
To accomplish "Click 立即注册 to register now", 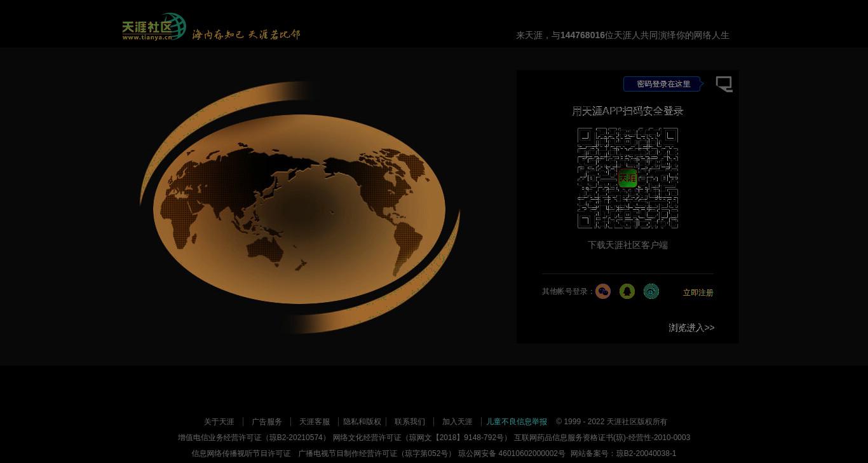I will click(698, 293).
